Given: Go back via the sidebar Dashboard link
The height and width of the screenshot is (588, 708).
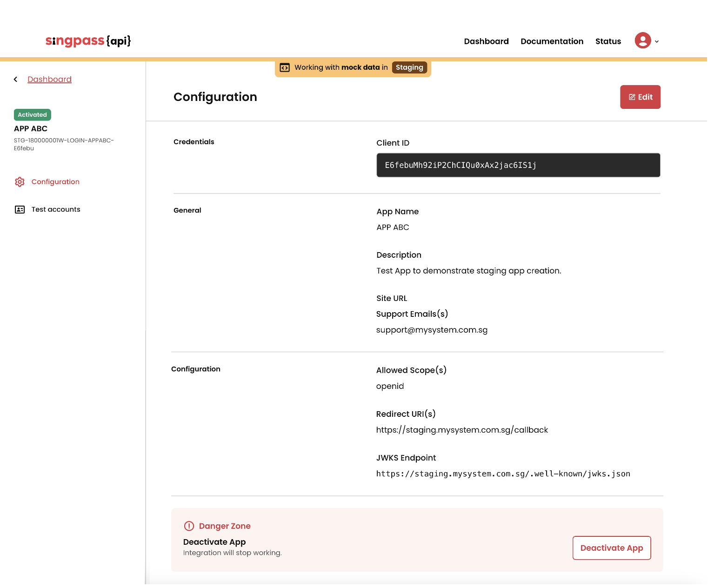Looking at the screenshot, I should [49, 80].
